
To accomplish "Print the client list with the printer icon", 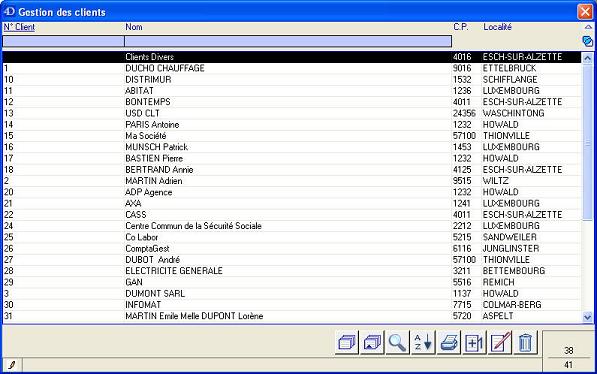I will click(449, 342).
